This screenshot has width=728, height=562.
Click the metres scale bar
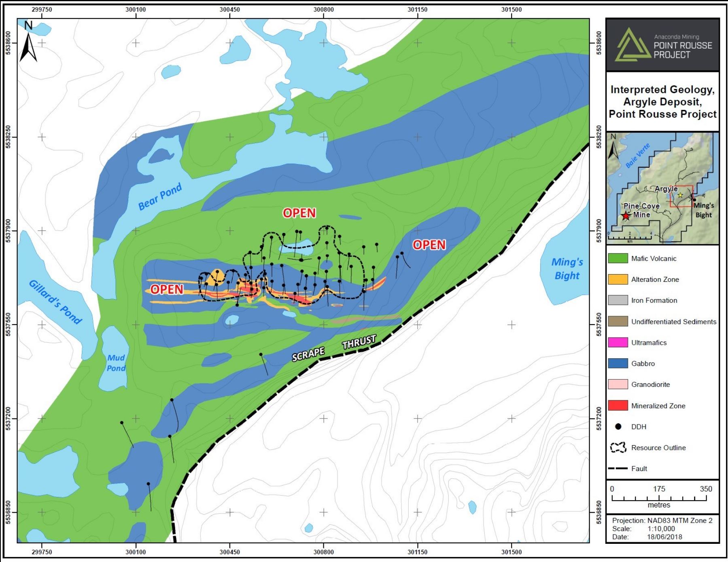659,498
